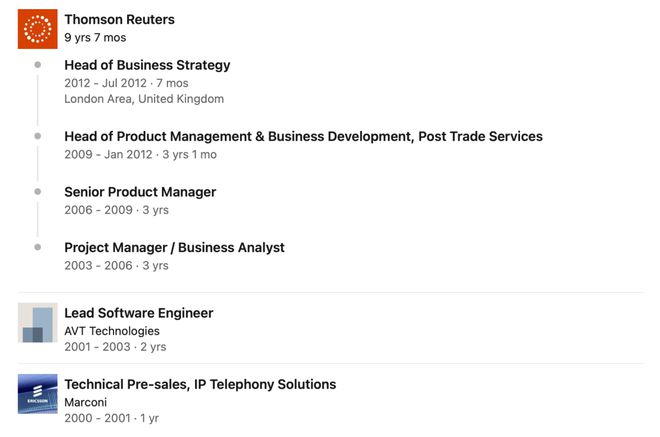Click the 2000 - 2001 date range

[x=97, y=419]
